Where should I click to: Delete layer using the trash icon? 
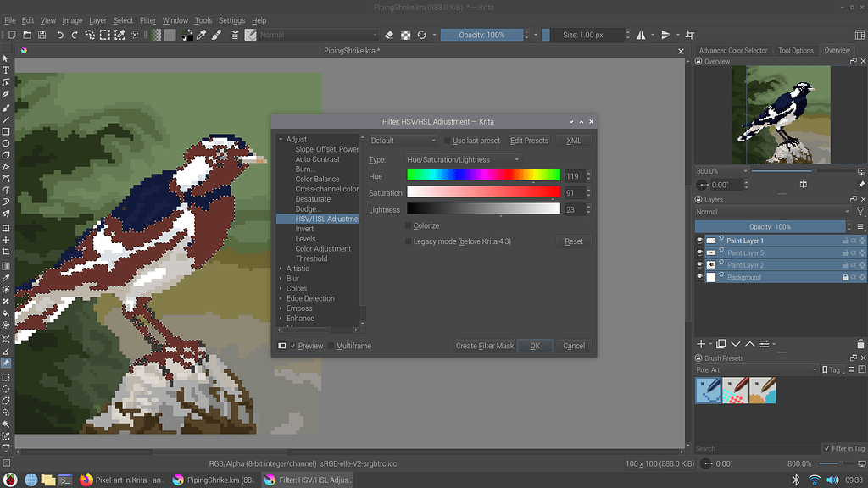point(860,344)
